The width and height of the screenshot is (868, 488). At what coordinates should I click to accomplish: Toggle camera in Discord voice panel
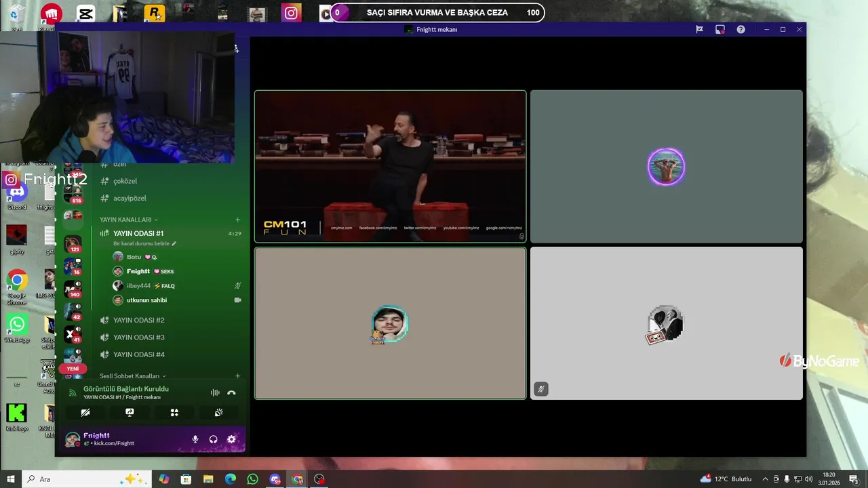click(x=85, y=412)
